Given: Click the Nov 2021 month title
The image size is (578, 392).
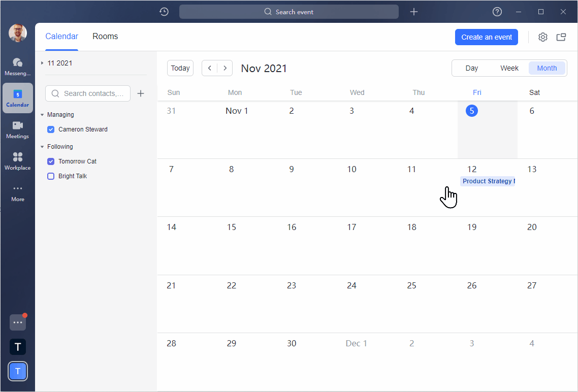Looking at the screenshot, I should [264, 69].
